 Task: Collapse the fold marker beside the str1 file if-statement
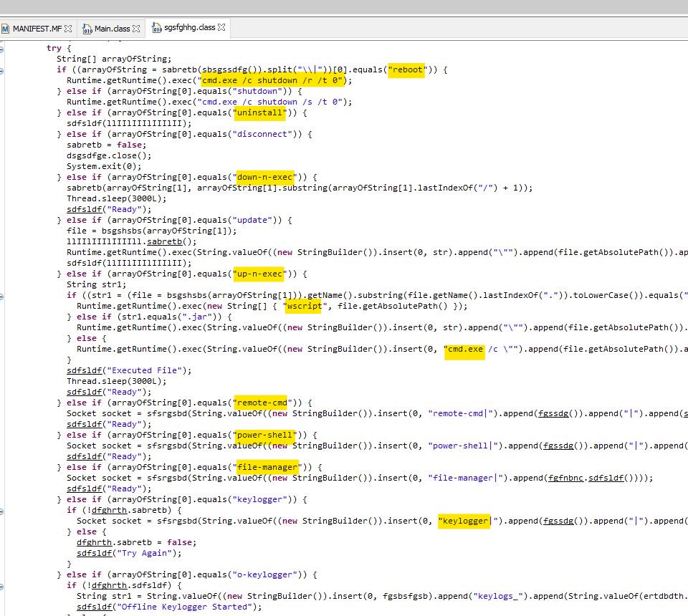[x=1, y=296]
